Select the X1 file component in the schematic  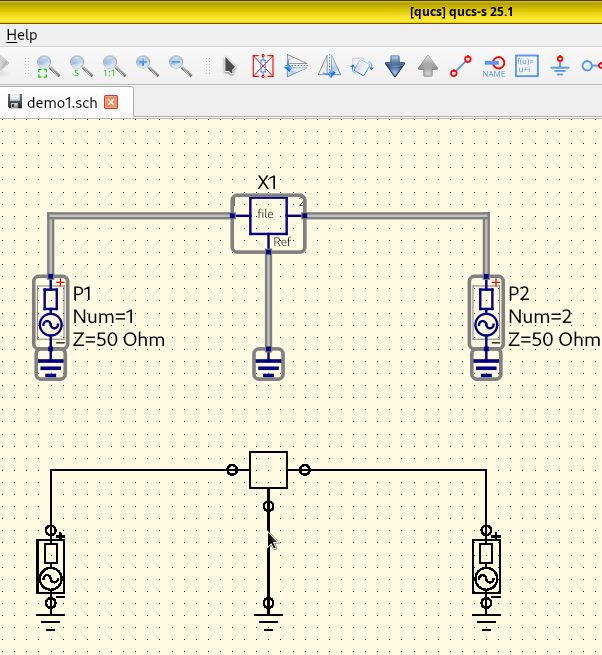[x=268, y=215]
